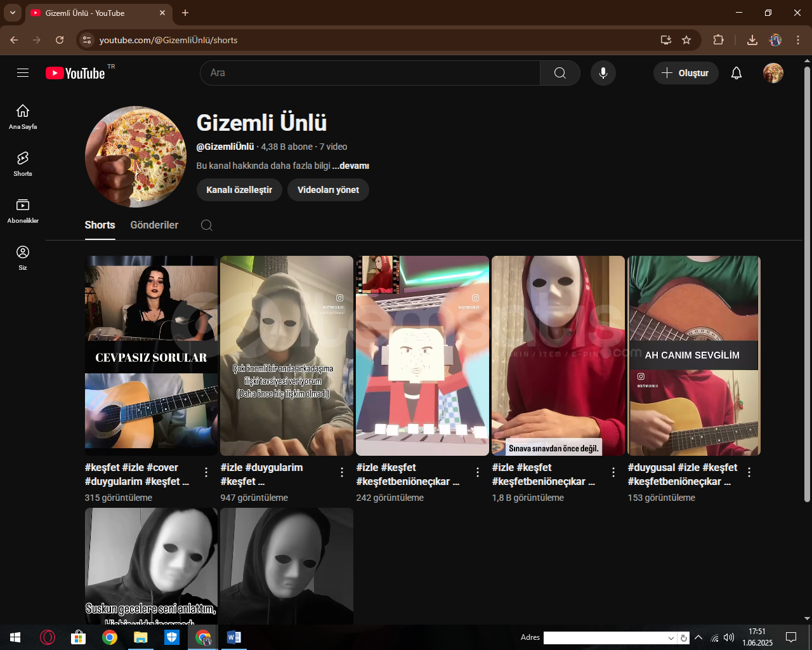Click Videoları yönet button
Screen dimensions: 812x650
[x=328, y=190]
